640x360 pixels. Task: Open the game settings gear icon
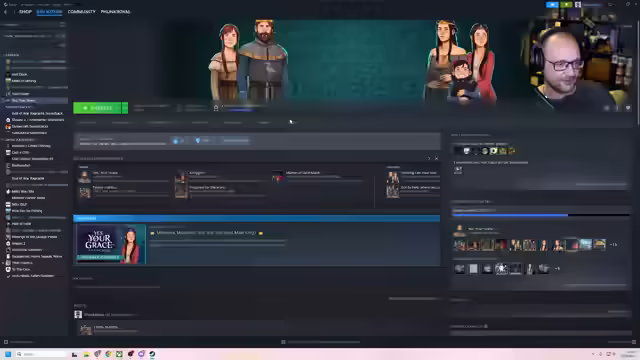607,108
